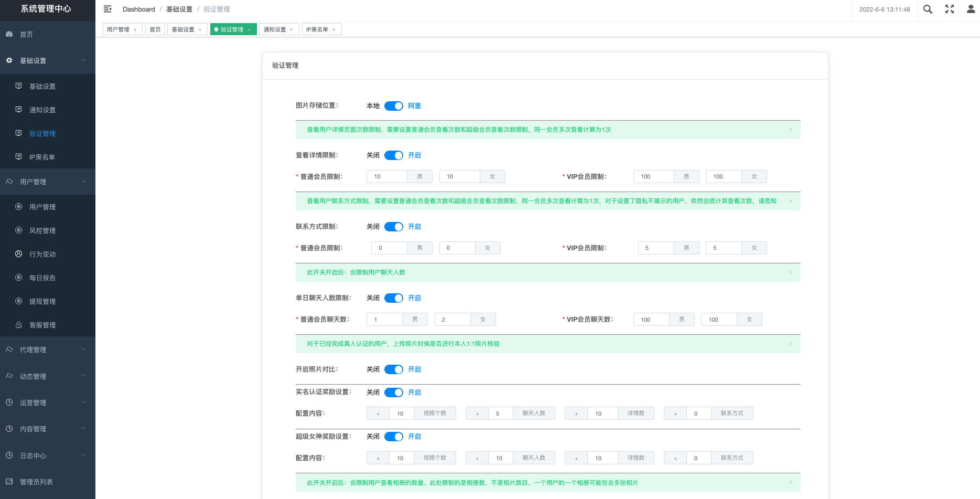Open the search magnifier icon
Image resolution: width=980 pixels, height=499 pixels.
tap(928, 9)
